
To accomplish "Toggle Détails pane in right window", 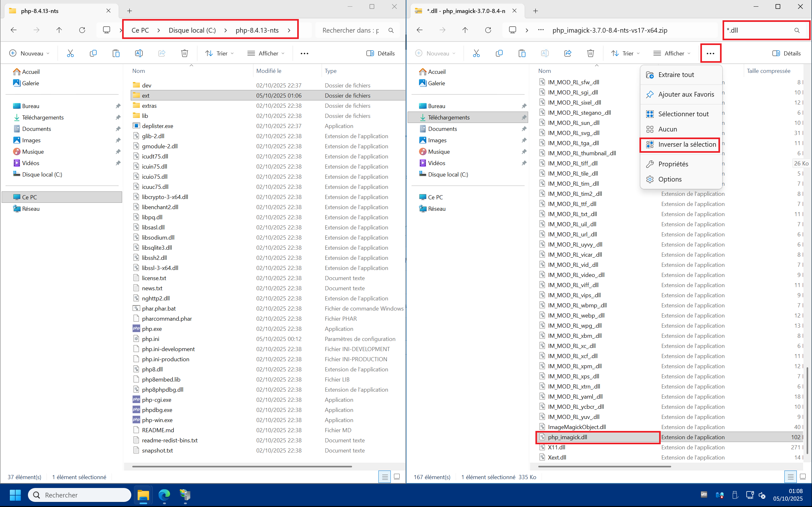I will coord(787,53).
